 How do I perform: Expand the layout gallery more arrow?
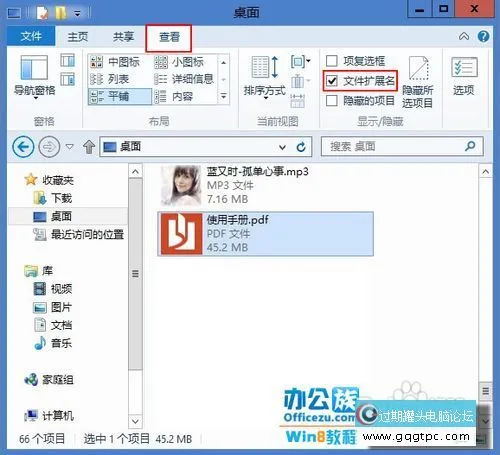(224, 97)
